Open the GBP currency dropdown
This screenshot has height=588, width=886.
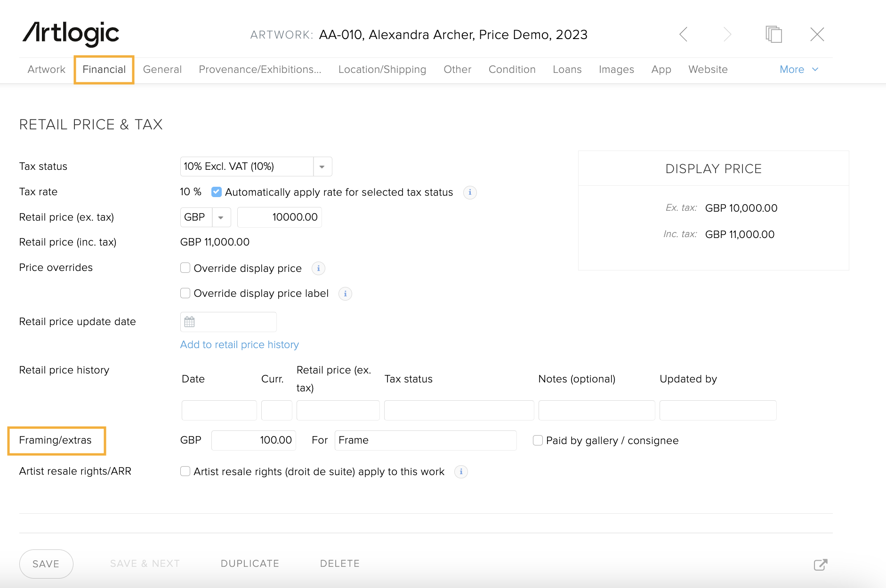(x=220, y=217)
